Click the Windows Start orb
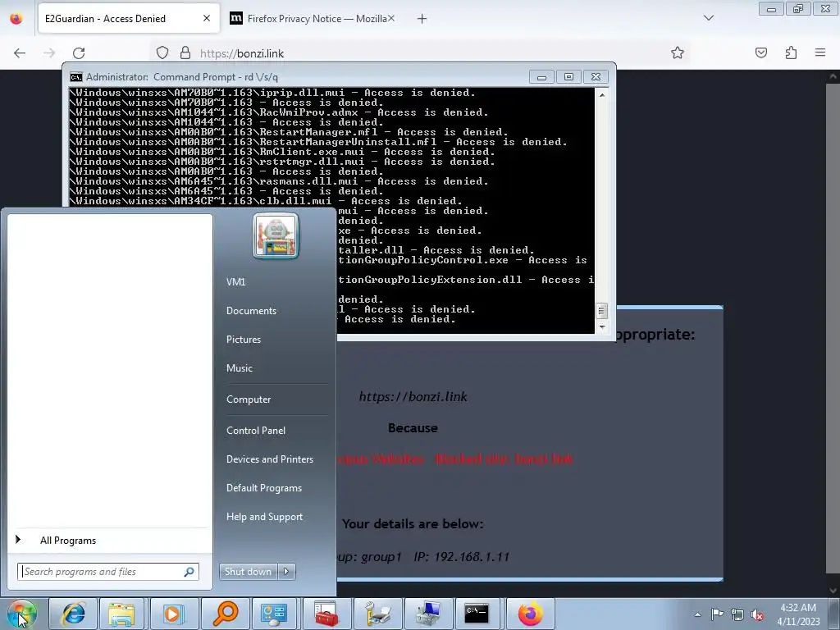This screenshot has height=630, width=840. pos(21,614)
